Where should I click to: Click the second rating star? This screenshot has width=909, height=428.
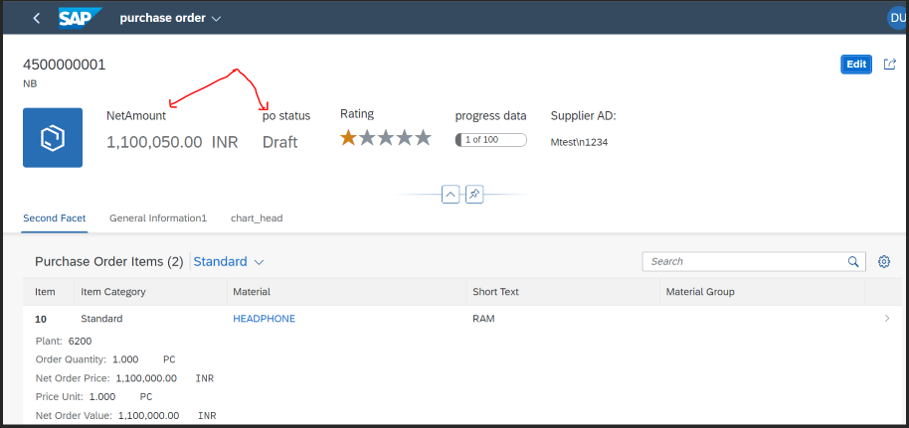coord(367,137)
